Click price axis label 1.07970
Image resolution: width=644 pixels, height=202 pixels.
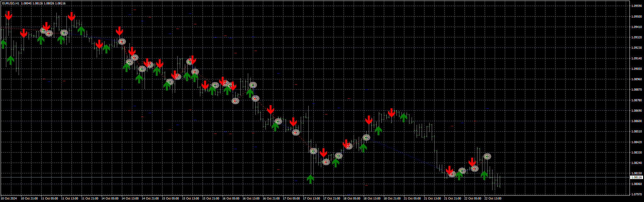tap(636, 194)
